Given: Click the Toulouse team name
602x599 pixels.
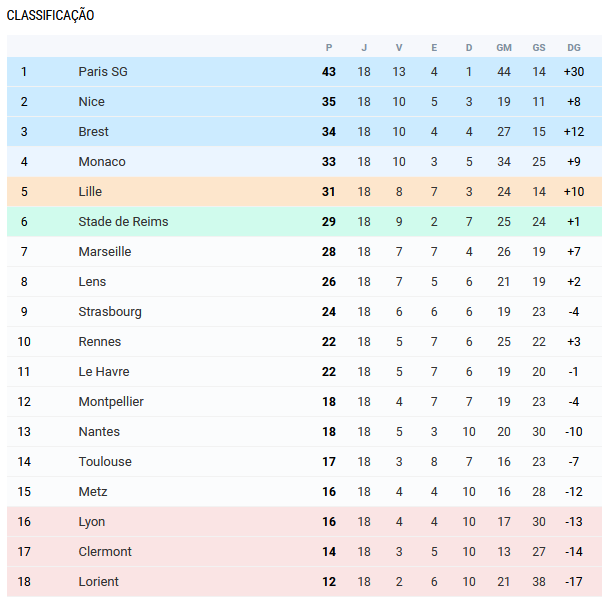Looking at the screenshot, I should coord(105,462).
